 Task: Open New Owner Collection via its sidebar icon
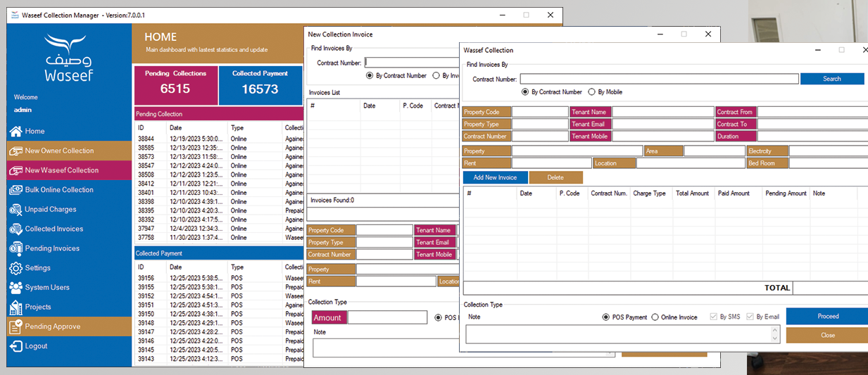coord(15,151)
